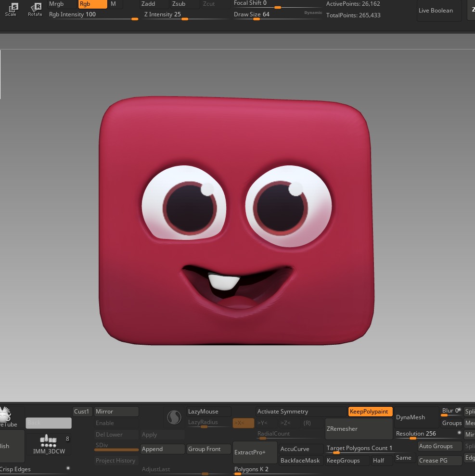This screenshot has height=476, width=475.
Task: Adjust the SDiv subdivision slider
Action: point(116,446)
